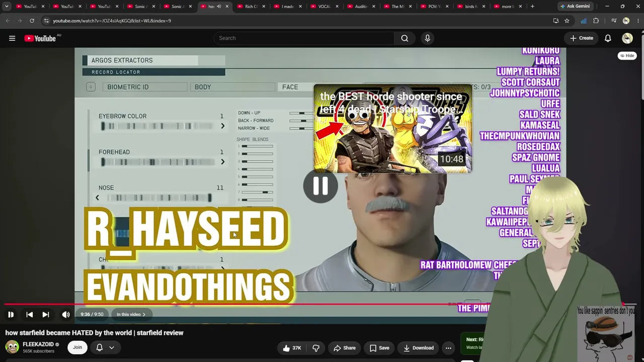Mute the video volume
The image size is (644, 362).
(66, 315)
